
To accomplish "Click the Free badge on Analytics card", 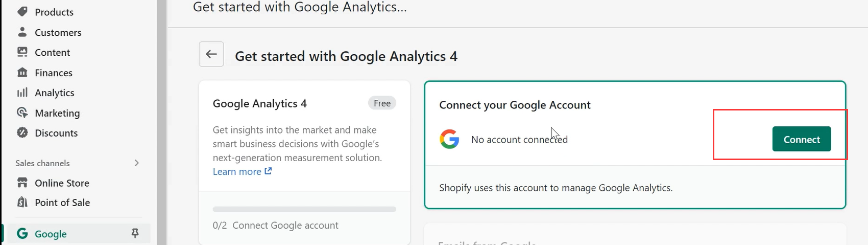I will coord(382,103).
